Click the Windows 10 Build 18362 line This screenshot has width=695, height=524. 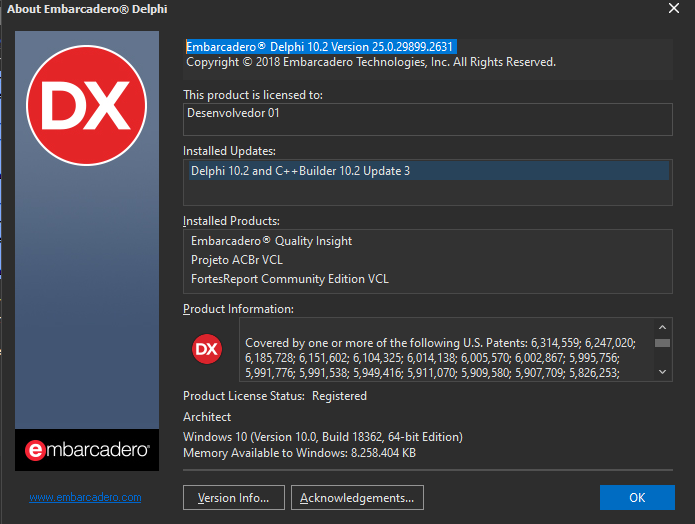323,437
